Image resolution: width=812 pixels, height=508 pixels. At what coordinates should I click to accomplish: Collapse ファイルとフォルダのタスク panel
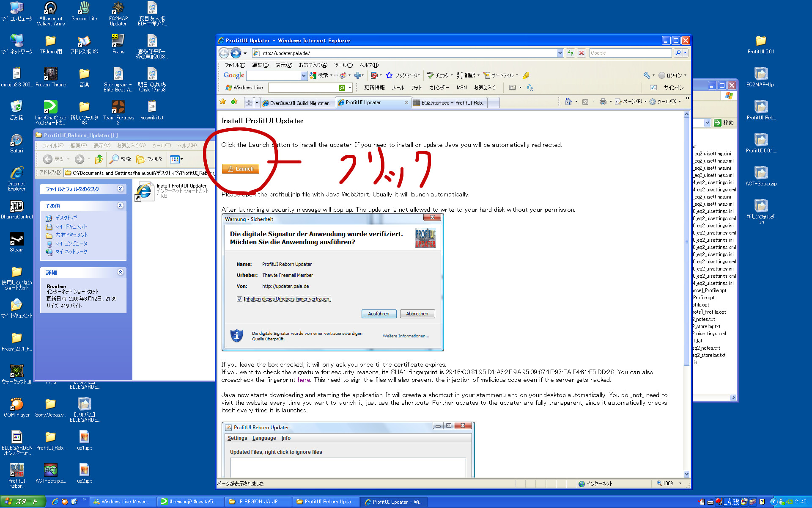click(x=121, y=189)
